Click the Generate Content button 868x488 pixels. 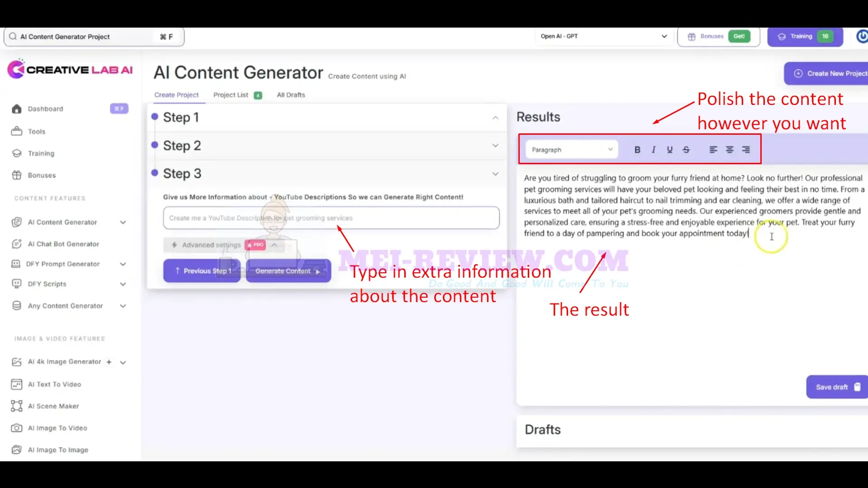(288, 271)
